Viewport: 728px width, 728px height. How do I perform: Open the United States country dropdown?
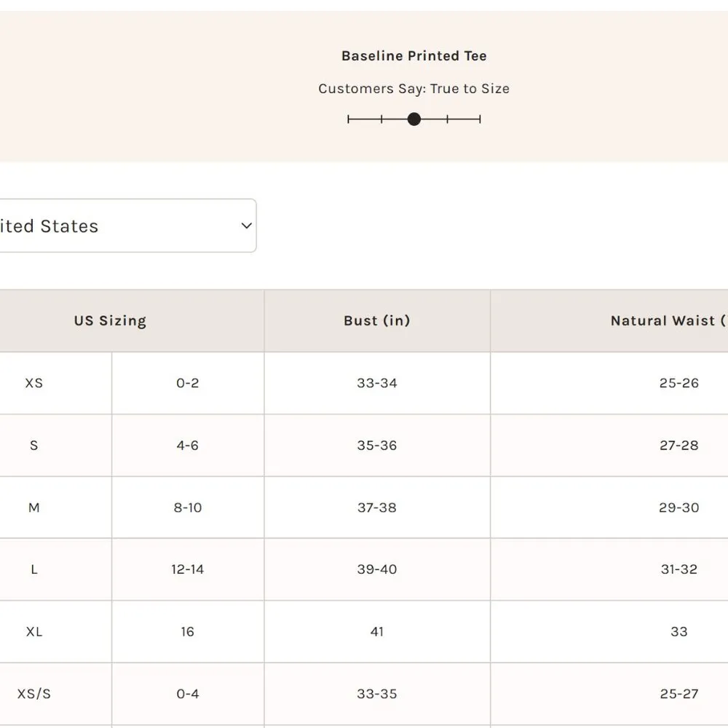pos(124,226)
